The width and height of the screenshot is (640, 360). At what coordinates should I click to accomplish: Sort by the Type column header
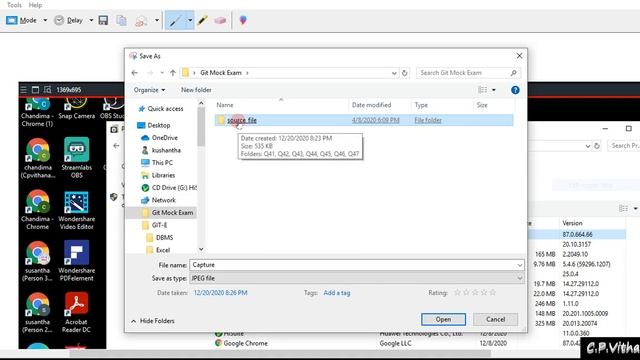coord(421,105)
